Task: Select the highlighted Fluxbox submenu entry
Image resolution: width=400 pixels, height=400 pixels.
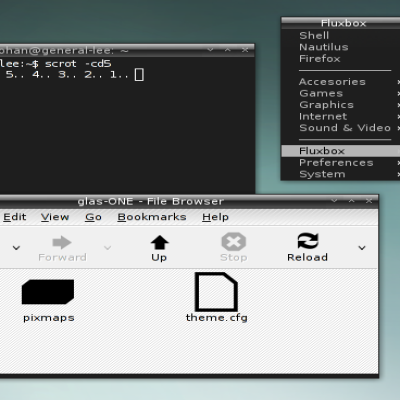Action: click(x=340, y=151)
